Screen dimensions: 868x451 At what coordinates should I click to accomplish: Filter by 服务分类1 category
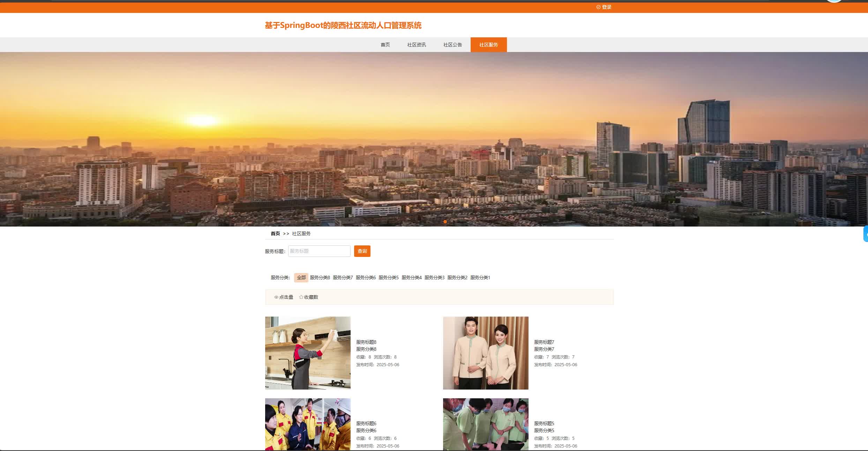point(480,278)
